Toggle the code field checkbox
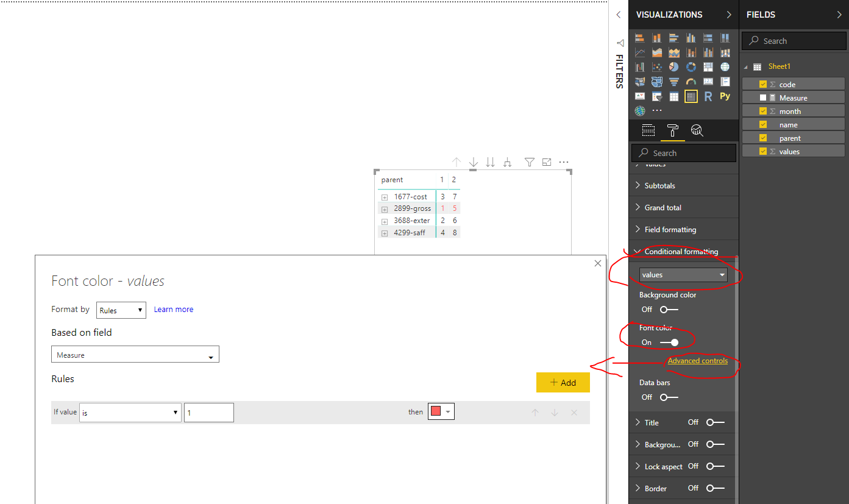The width and height of the screenshot is (849, 504). click(763, 84)
